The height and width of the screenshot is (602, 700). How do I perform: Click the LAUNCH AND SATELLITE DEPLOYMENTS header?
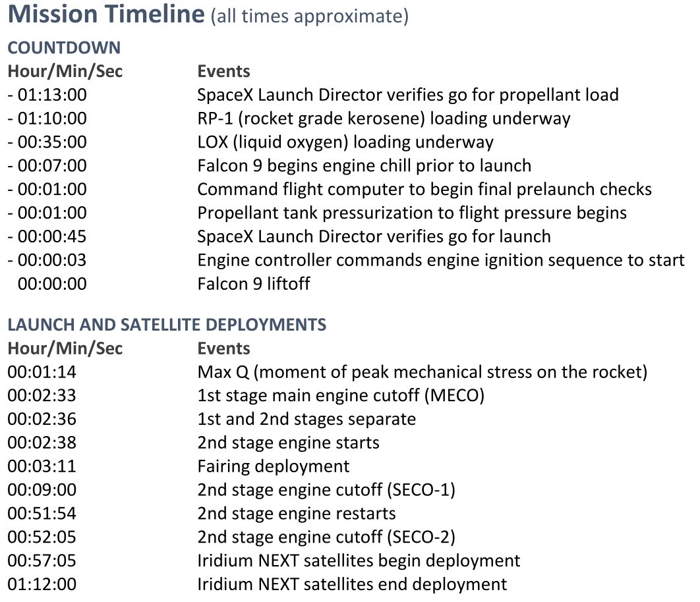pos(167,325)
